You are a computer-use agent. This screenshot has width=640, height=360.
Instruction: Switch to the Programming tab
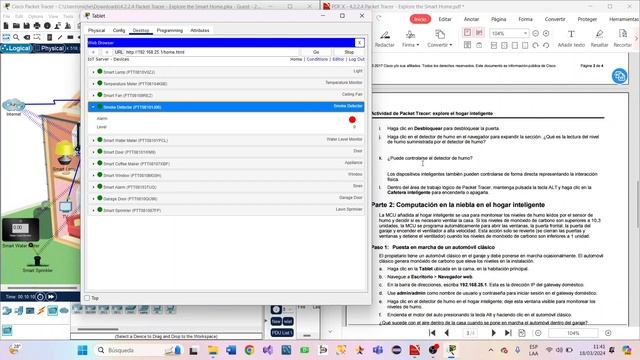170,31
